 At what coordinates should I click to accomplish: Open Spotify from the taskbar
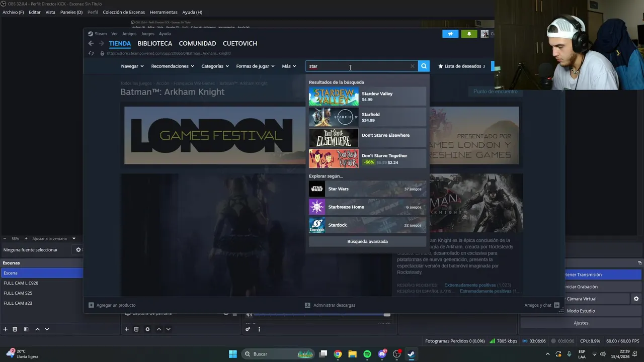click(367, 354)
